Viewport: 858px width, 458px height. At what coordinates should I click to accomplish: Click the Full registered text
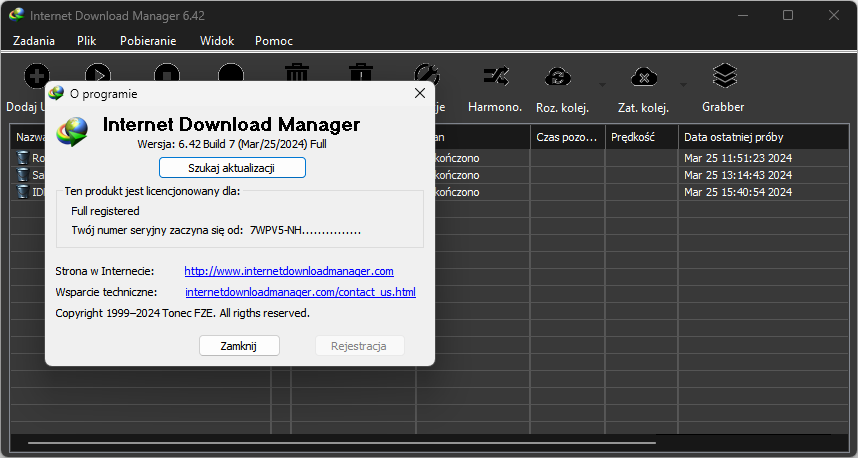coord(105,211)
